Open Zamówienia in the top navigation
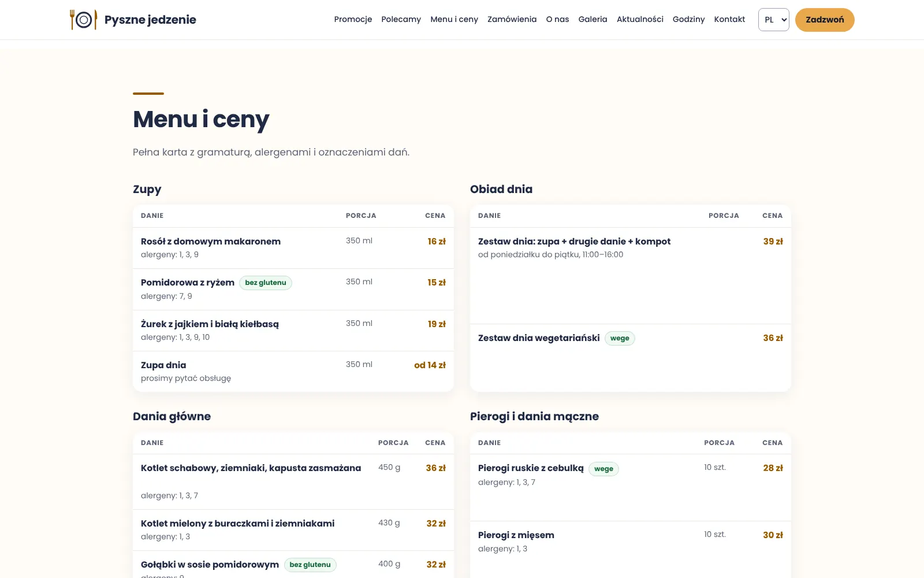924x578 pixels. (x=512, y=20)
